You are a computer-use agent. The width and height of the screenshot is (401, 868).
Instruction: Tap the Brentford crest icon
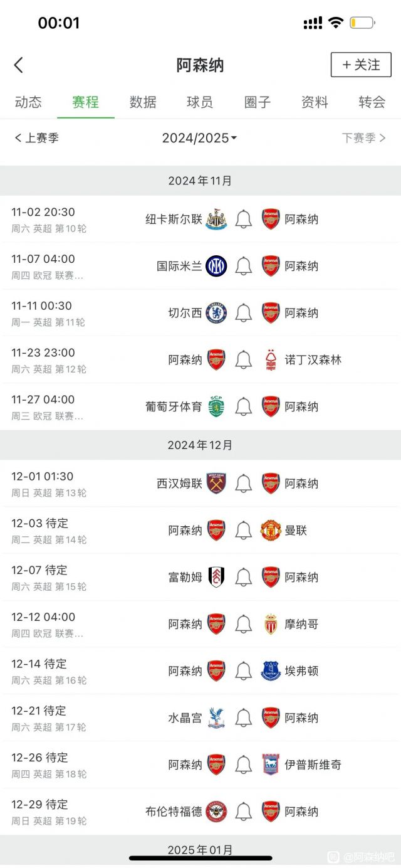[216, 812]
